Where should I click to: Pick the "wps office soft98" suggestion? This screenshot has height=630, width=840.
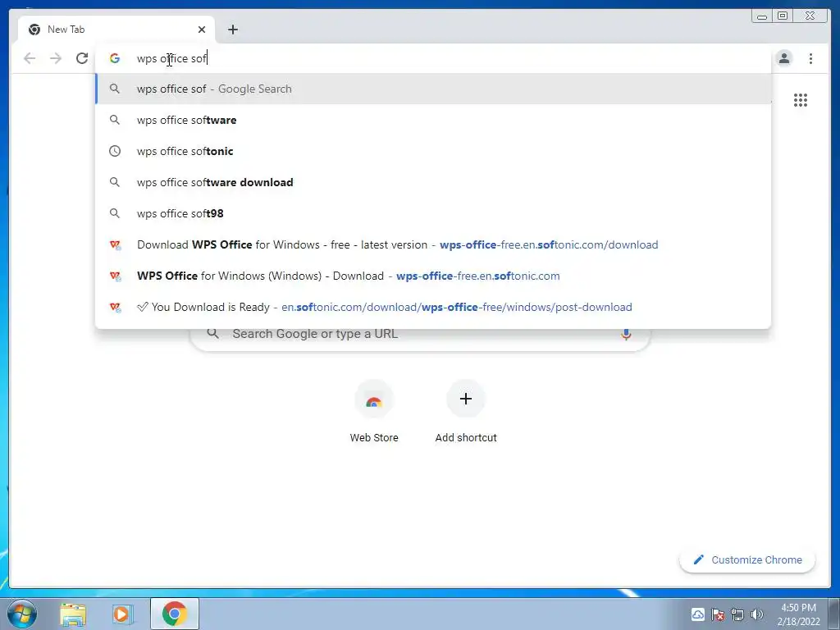click(433, 213)
